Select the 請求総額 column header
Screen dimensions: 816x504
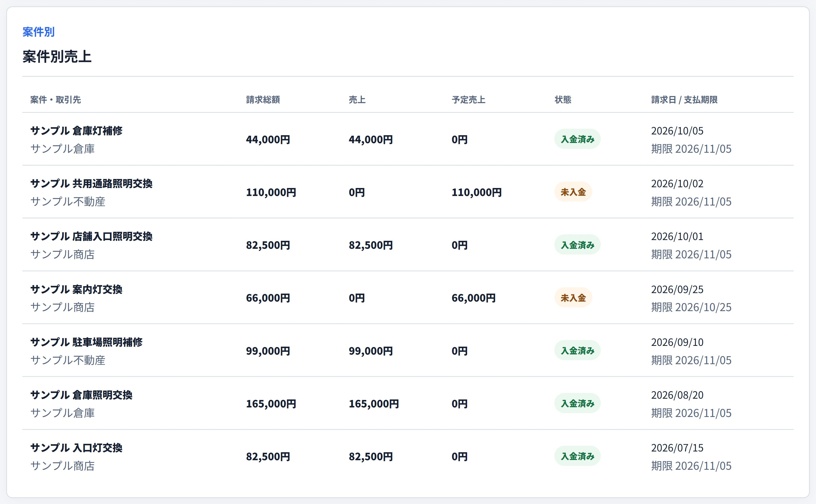(263, 100)
